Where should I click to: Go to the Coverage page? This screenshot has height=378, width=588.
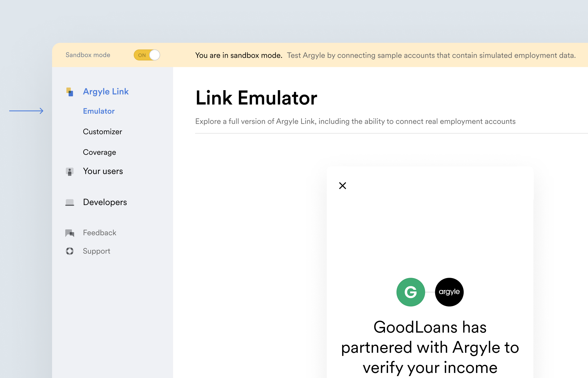click(x=99, y=152)
